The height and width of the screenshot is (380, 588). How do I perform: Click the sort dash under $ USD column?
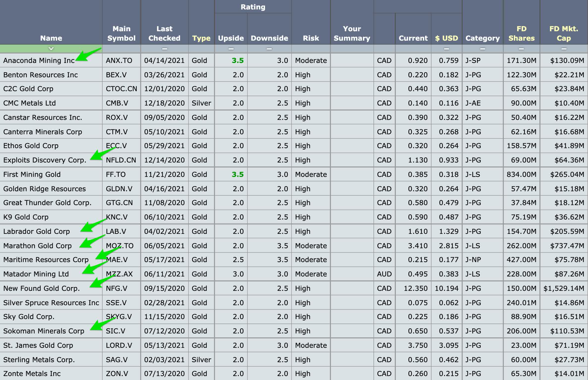pos(446,49)
